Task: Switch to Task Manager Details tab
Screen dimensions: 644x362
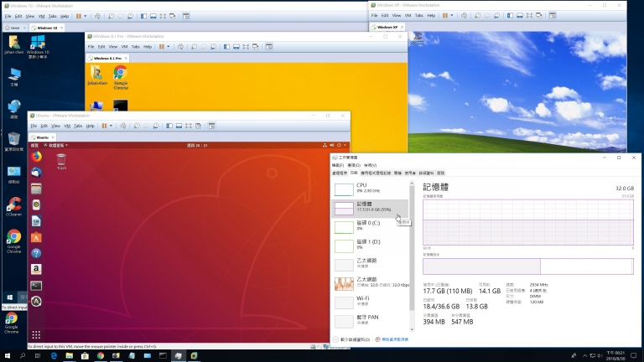Action: point(426,173)
